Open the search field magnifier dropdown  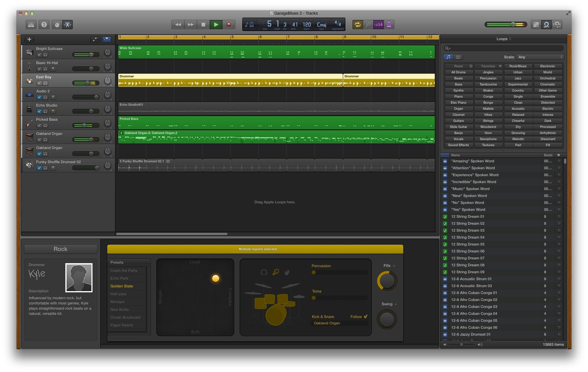pos(447,48)
